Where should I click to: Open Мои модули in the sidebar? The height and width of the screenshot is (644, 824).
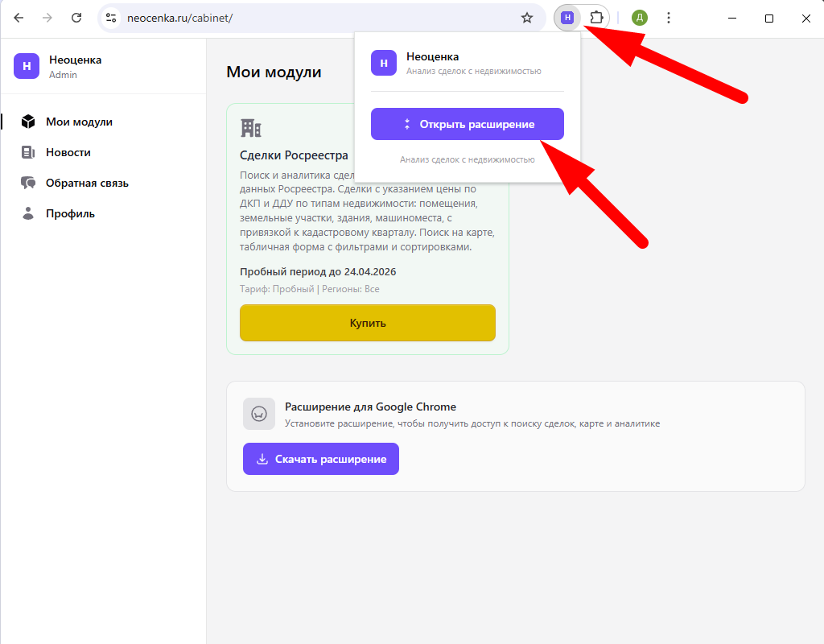pyautogui.click(x=79, y=122)
